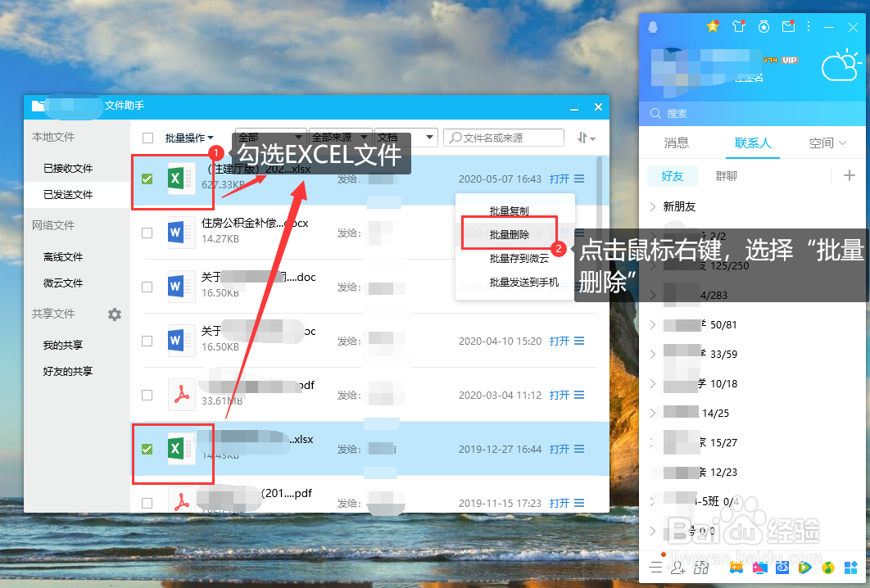The image size is (870, 588).
Task: Open the Weiyun cloud icon in QQ bottom bar
Action: pyautogui.click(x=782, y=568)
